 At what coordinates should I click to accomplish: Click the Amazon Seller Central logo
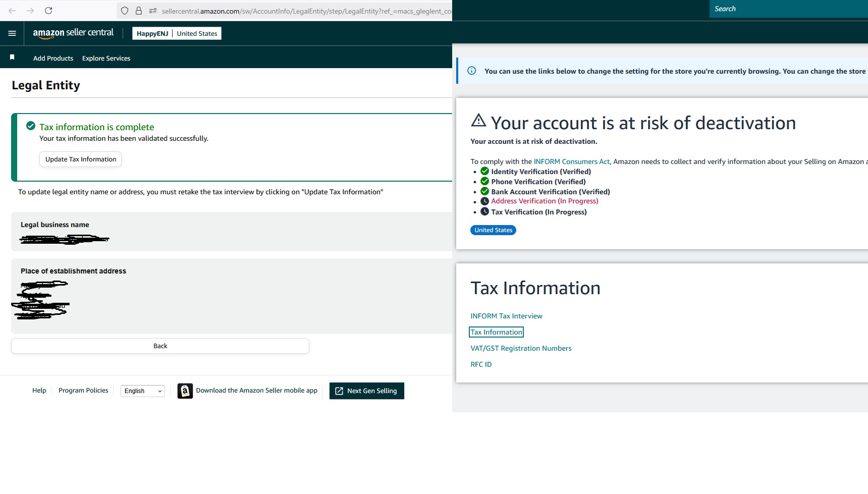coord(73,33)
